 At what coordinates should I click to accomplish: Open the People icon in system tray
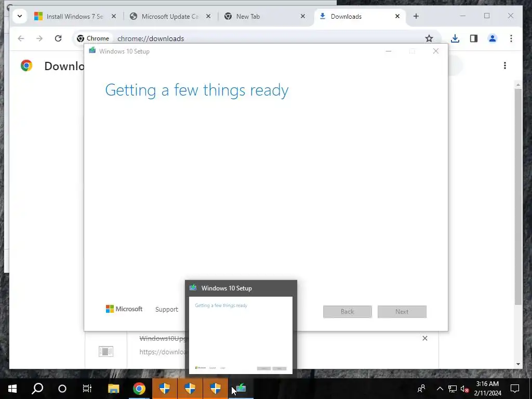pyautogui.click(x=421, y=389)
